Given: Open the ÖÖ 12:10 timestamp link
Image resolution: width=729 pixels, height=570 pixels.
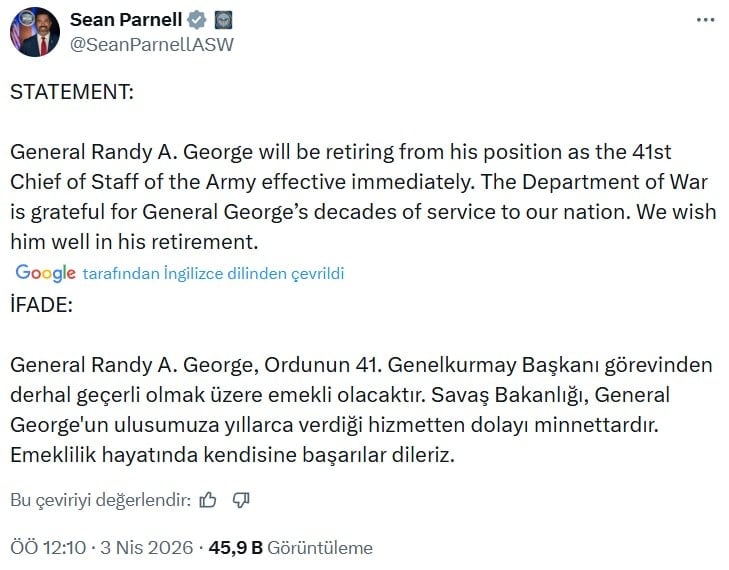Looking at the screenshot, I should (47, 547).
